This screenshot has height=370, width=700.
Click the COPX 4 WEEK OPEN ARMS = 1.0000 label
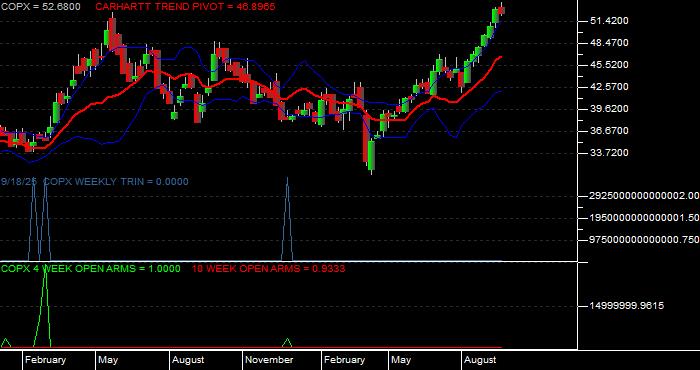(x=91, y=269)
